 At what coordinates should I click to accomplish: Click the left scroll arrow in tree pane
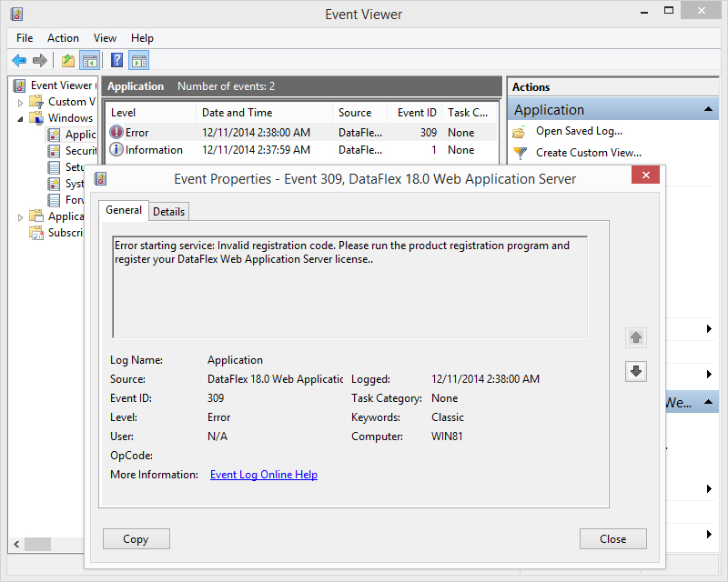tap(16, 544)
